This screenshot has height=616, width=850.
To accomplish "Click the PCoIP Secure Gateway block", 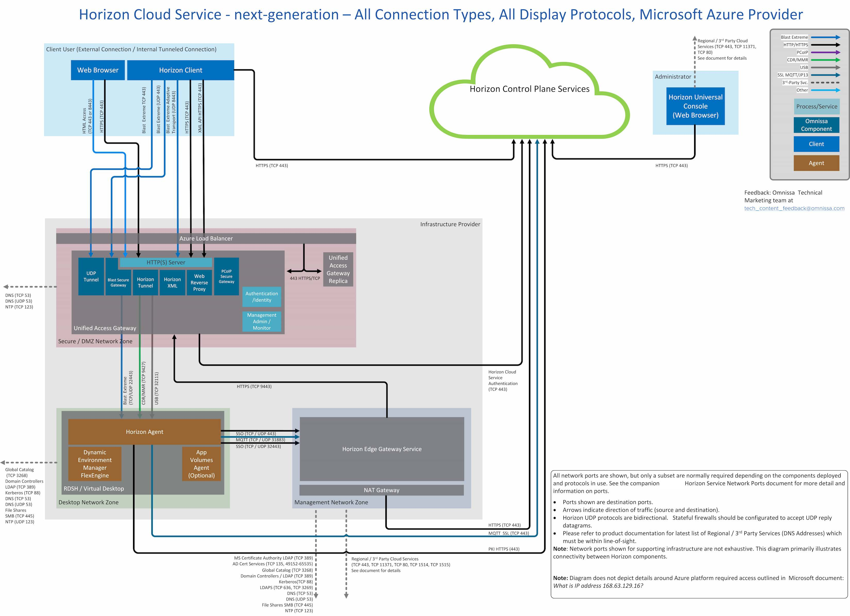I will pyautogui.click(x=226, y=276).
